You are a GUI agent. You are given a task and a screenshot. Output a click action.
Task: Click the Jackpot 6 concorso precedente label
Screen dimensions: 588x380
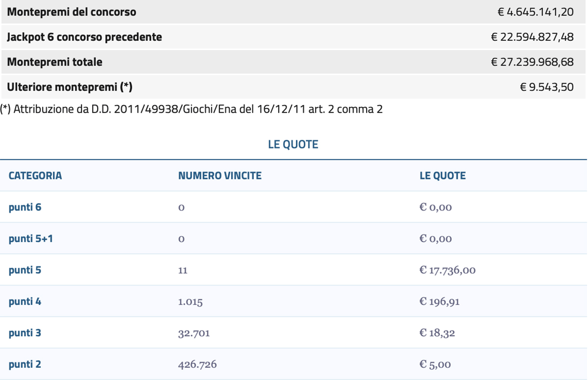point(84,37)
